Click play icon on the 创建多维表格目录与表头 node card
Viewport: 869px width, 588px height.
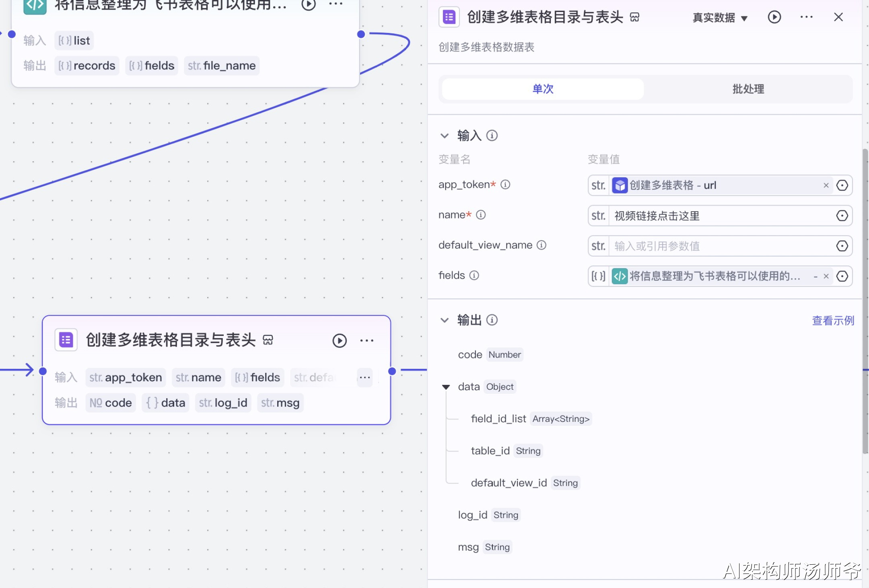pyautogui.click(x=339, y=341)
